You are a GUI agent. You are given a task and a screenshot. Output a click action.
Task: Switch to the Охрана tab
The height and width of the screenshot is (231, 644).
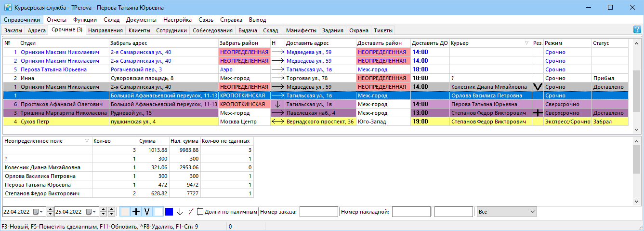pyautogui.click(x=359, y=30)
